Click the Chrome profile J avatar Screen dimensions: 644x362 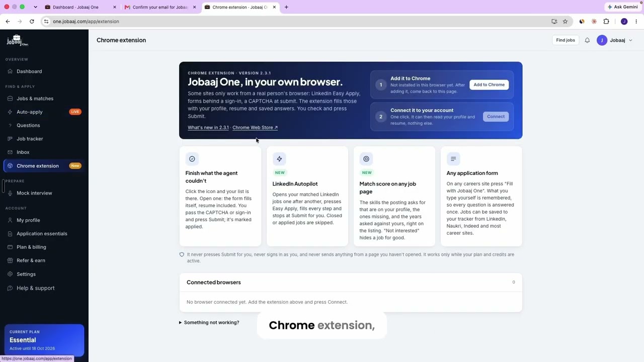point(624,22)
